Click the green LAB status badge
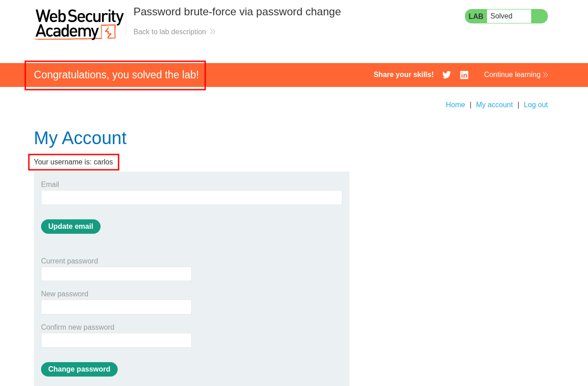The image size is (588, 386). [x=476, y=16]
